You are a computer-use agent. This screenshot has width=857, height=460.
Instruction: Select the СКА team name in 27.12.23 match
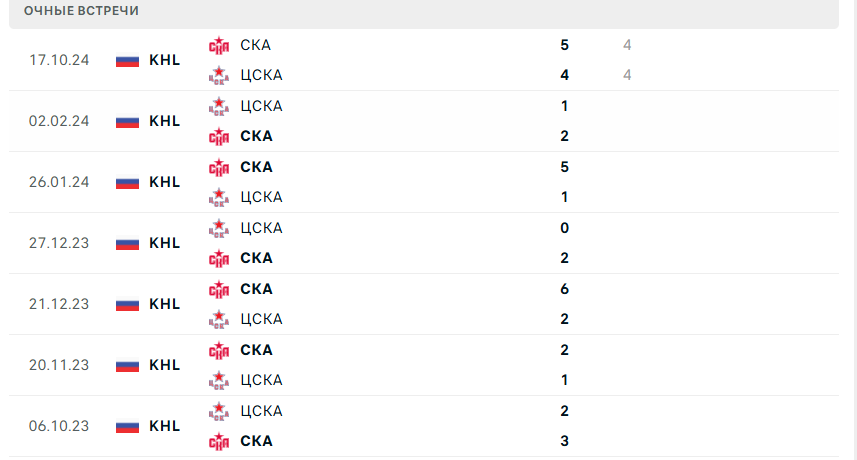[x=256, y=258]
